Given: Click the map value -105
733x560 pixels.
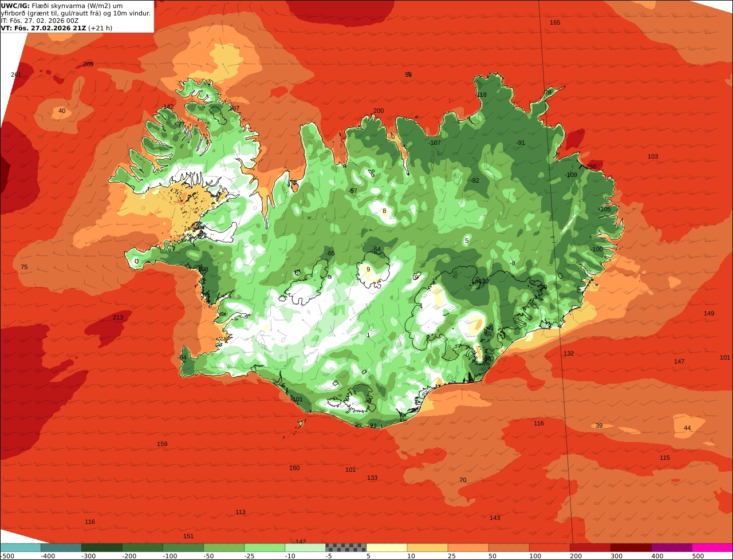Looking at the screenshot, I should [605, 210].
